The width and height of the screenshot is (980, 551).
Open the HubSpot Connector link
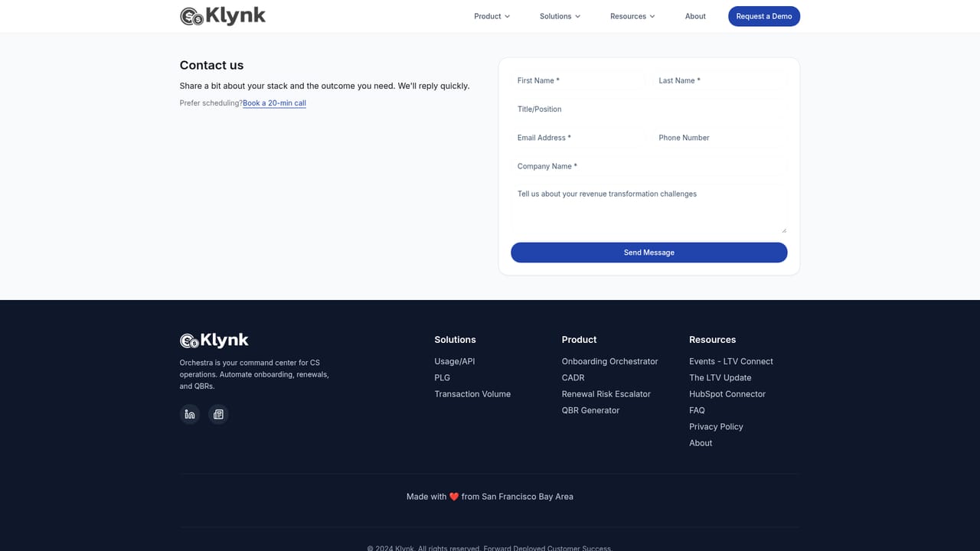[x=727, y=394]
